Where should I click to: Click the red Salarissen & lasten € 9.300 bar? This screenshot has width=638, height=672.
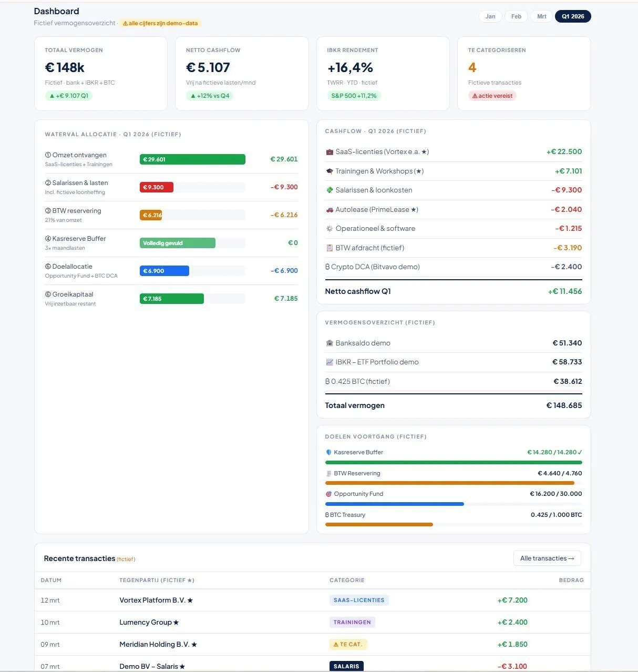(x=157, y=187)
